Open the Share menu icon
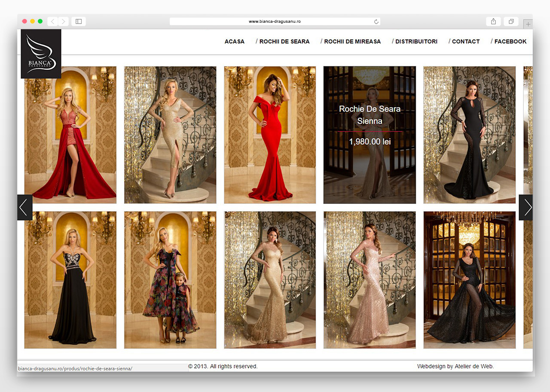 tap(493, 21)
